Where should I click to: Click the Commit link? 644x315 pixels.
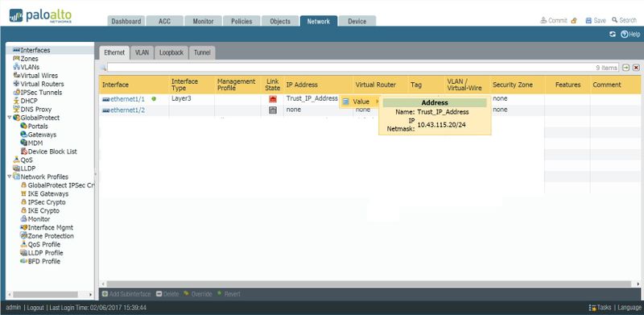554,20
